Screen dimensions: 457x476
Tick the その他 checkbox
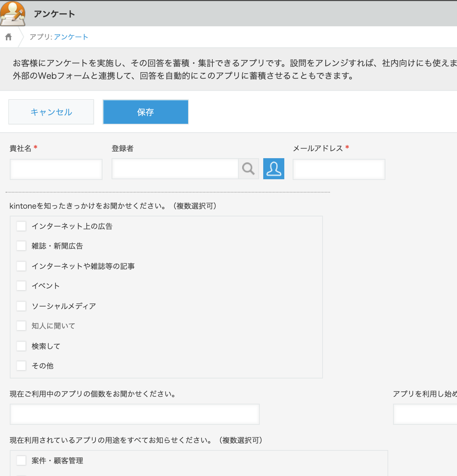(21, 366)
